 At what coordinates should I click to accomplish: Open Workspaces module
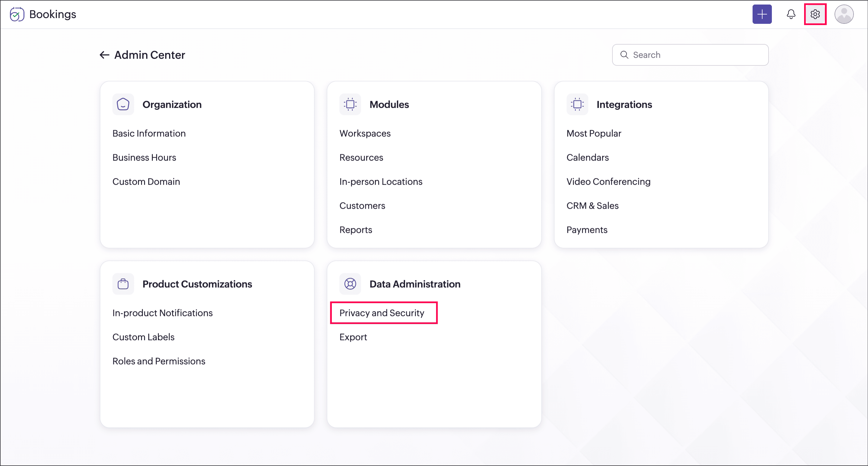coord(365,134)
